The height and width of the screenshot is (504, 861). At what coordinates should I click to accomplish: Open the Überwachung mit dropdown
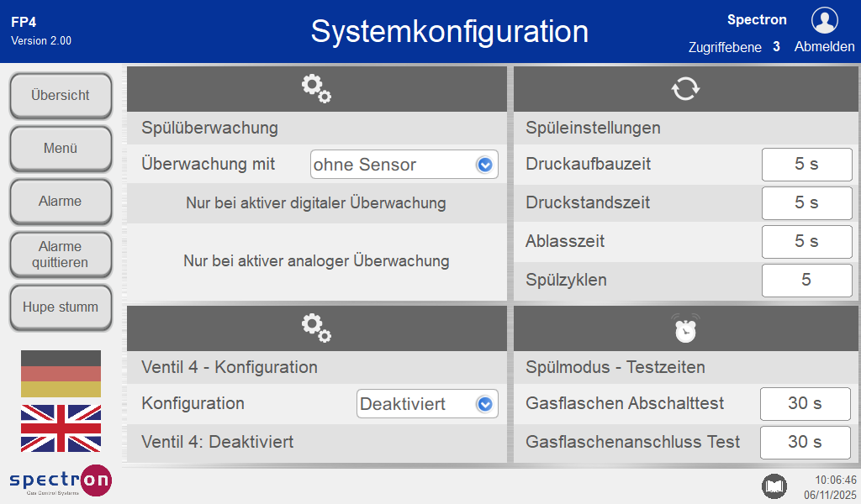pos(404,165)
